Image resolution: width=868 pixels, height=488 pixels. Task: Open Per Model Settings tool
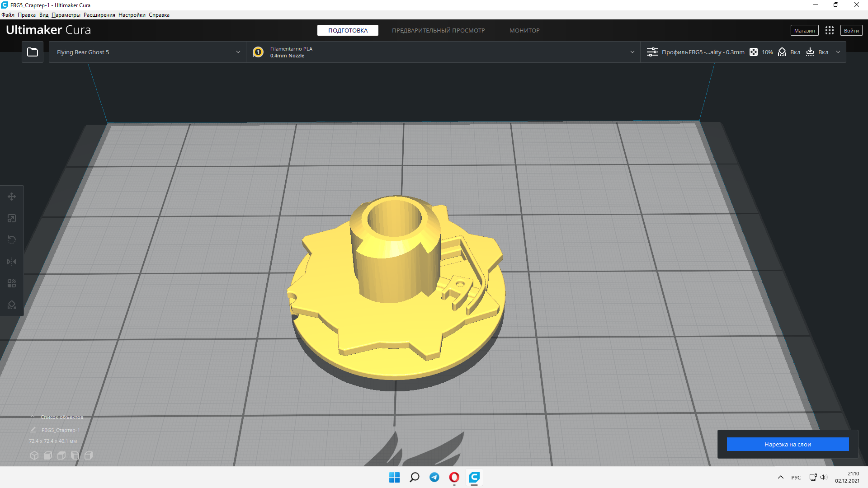click(x=12, y=283)
